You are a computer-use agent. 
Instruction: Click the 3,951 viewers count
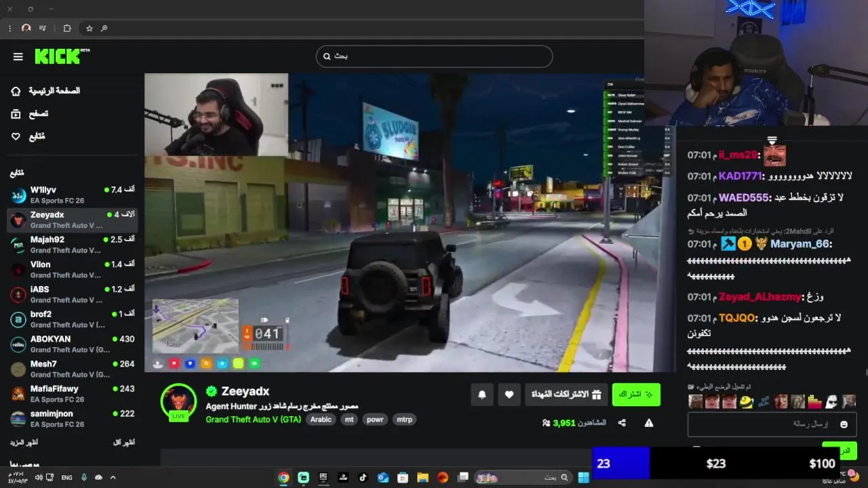564,423
